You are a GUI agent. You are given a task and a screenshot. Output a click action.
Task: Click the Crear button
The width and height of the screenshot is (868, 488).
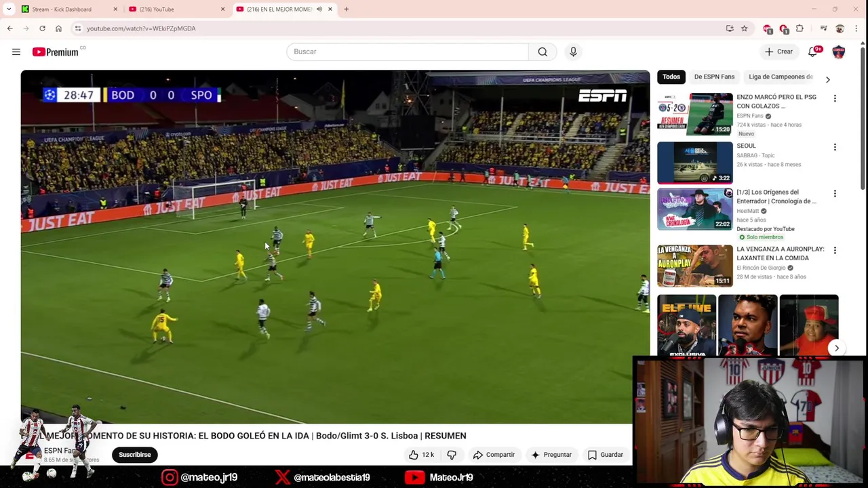tap(778, 52)
